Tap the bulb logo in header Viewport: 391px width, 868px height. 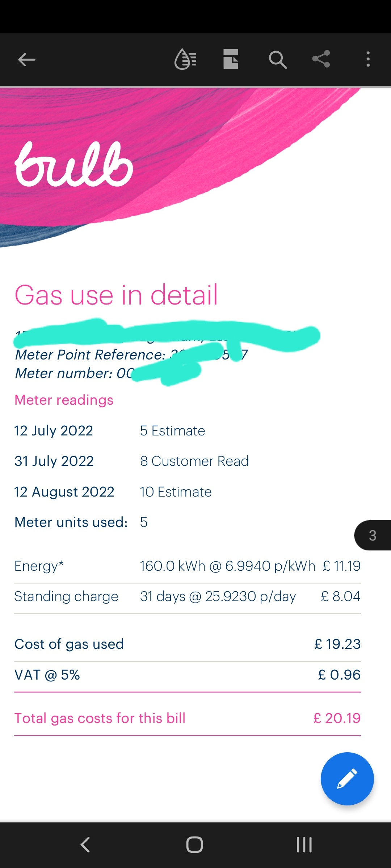click(x=74, y=165)
